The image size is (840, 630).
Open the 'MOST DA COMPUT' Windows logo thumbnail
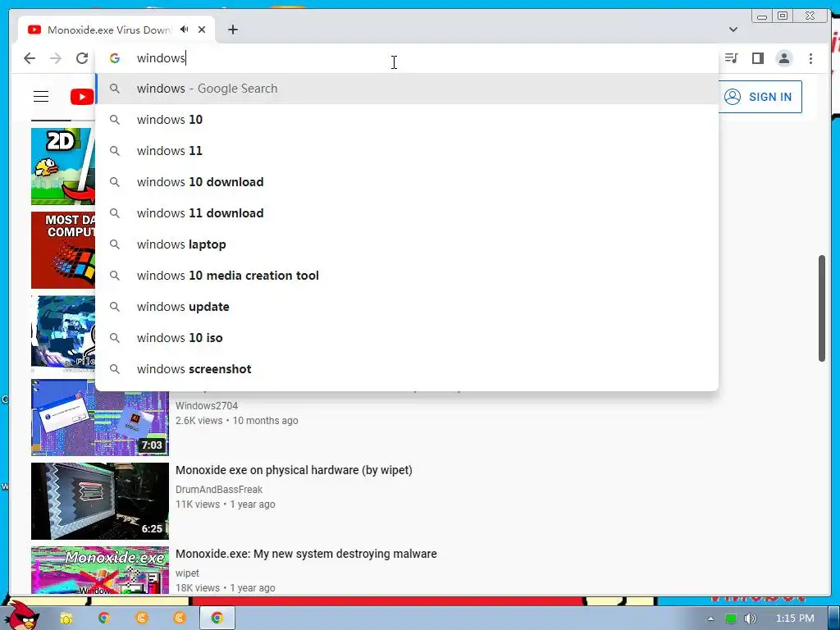(x=63, y=250)
